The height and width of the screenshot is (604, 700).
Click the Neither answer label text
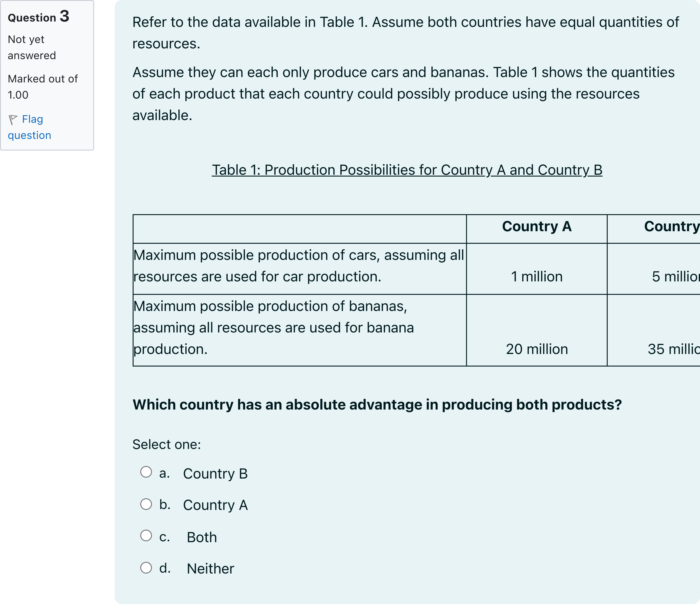[210, 569]
